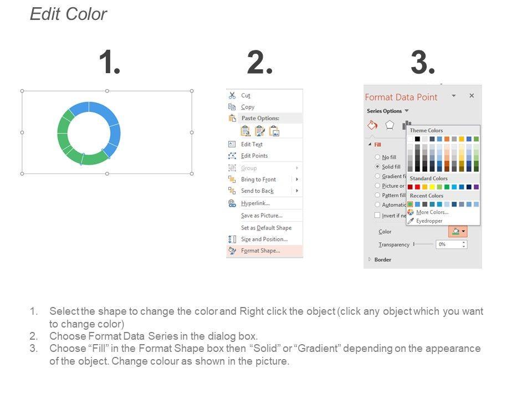Click the Transparency percentage input field
The image size is (532, 399).
[x=448, y=244]
